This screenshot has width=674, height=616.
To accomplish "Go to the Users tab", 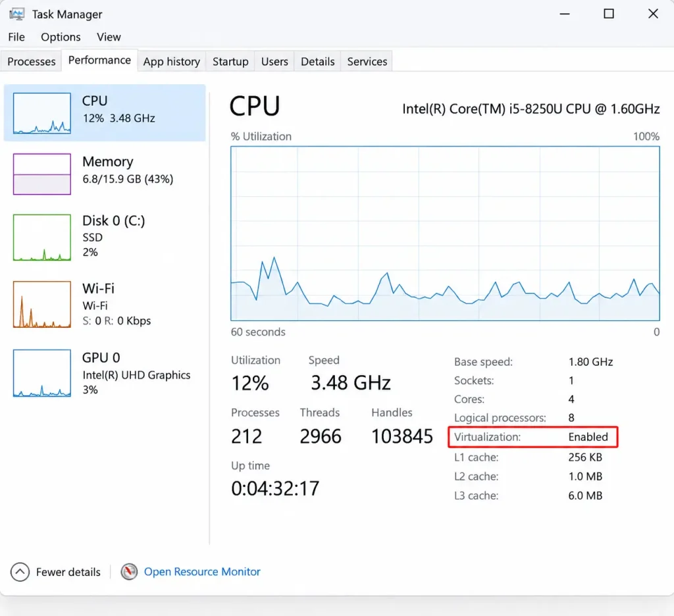I will click(x=274, y=61).
